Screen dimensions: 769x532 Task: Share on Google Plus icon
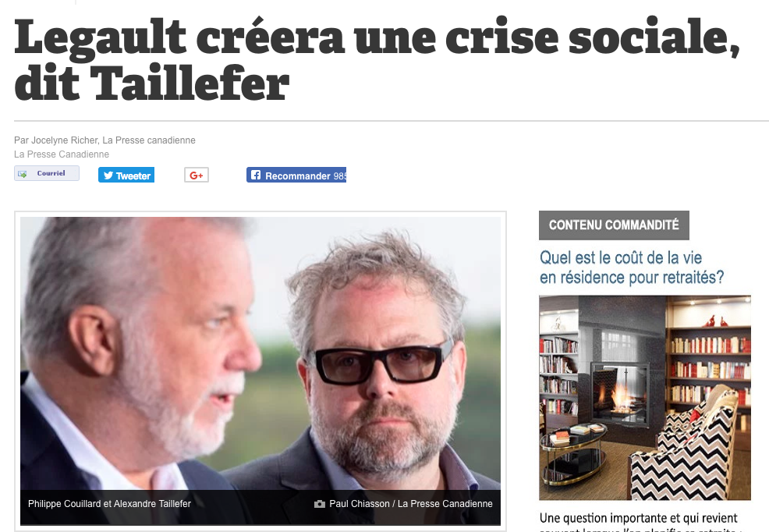click(197, 175)
